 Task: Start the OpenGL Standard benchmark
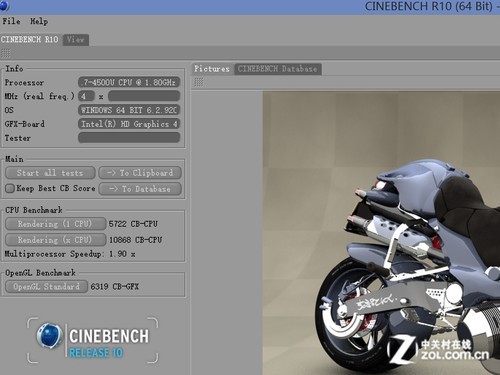point(47,287)
